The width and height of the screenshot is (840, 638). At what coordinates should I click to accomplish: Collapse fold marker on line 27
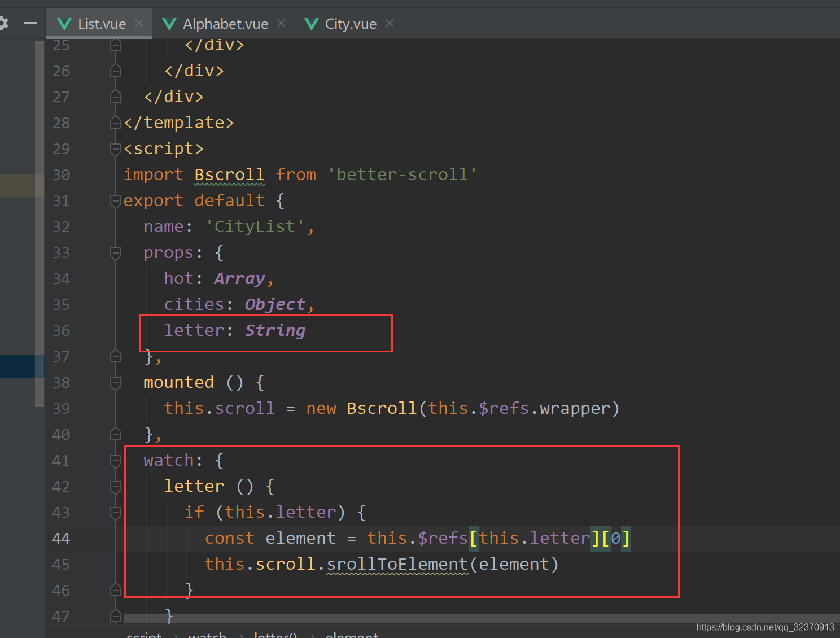tap(116, 97)
